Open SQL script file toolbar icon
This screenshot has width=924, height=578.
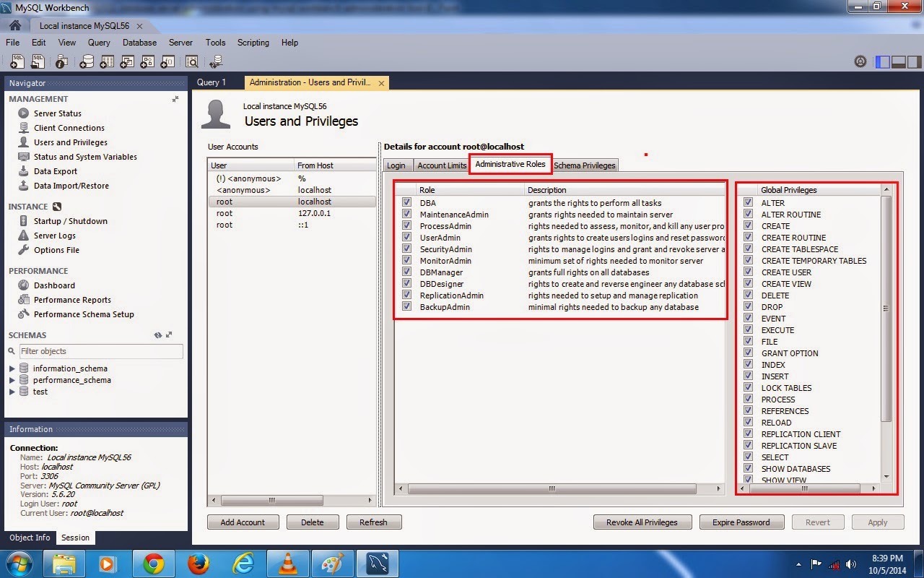coord(38,61)
